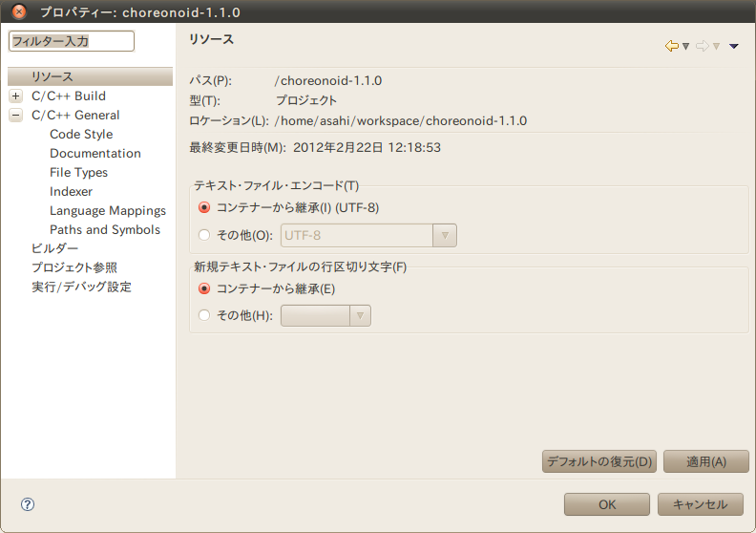The image size is (756, 533).
Task: Open the Indexer settings page
Action: (x=72, y=191)
